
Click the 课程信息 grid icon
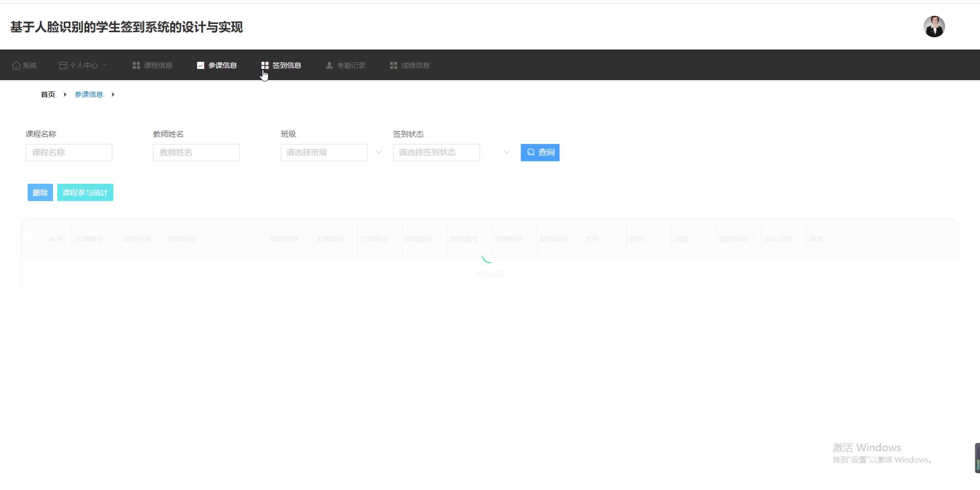pyautogui.click(x=136, y=65)
